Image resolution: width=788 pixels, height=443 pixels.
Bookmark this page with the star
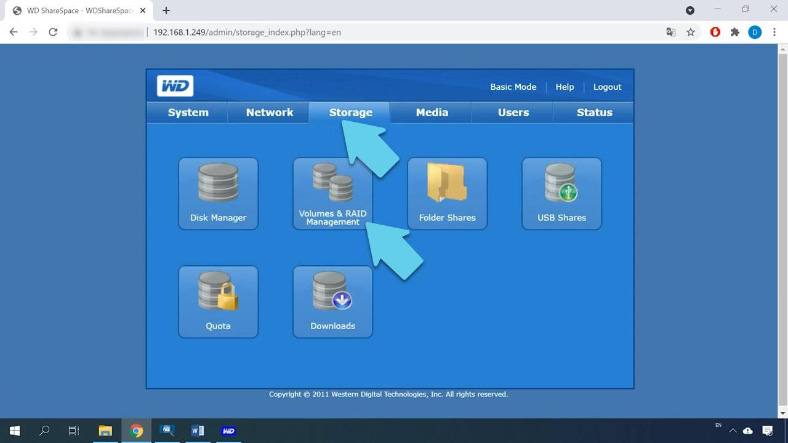(x=691, y=32)
